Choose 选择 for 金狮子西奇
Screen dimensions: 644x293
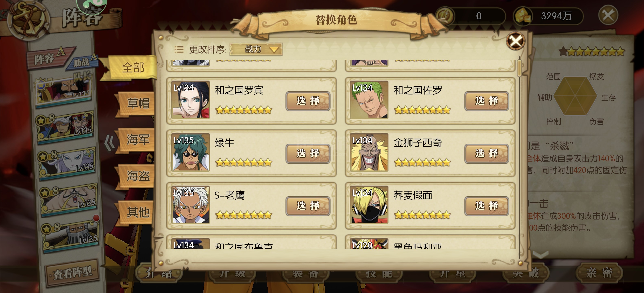(486, 153)
